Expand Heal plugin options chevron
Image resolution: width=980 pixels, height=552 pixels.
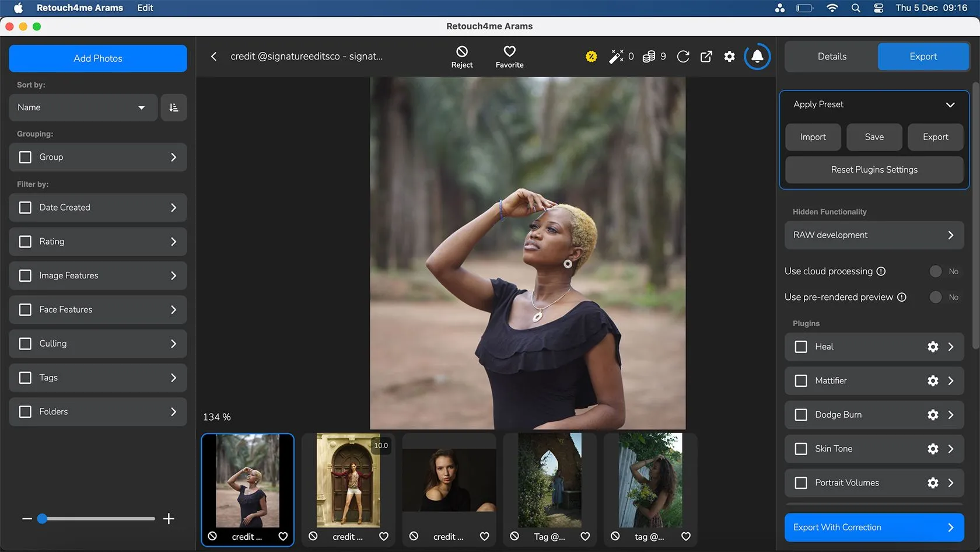(951, 347)
